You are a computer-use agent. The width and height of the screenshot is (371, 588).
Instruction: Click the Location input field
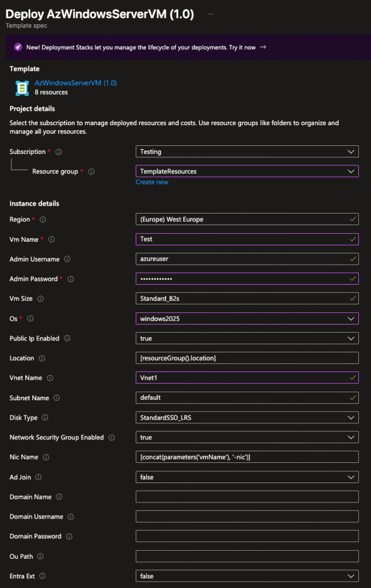tap(247, 358)
